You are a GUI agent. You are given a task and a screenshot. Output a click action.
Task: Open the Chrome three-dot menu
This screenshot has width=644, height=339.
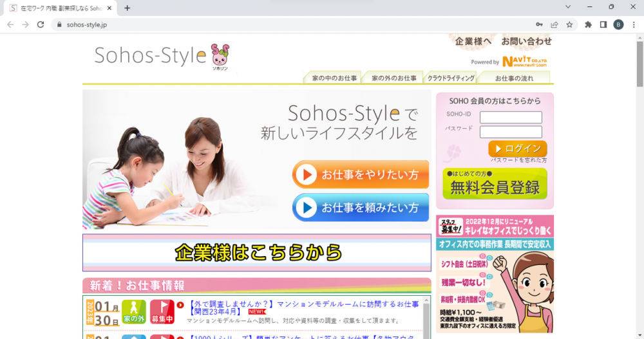point(634,24)
